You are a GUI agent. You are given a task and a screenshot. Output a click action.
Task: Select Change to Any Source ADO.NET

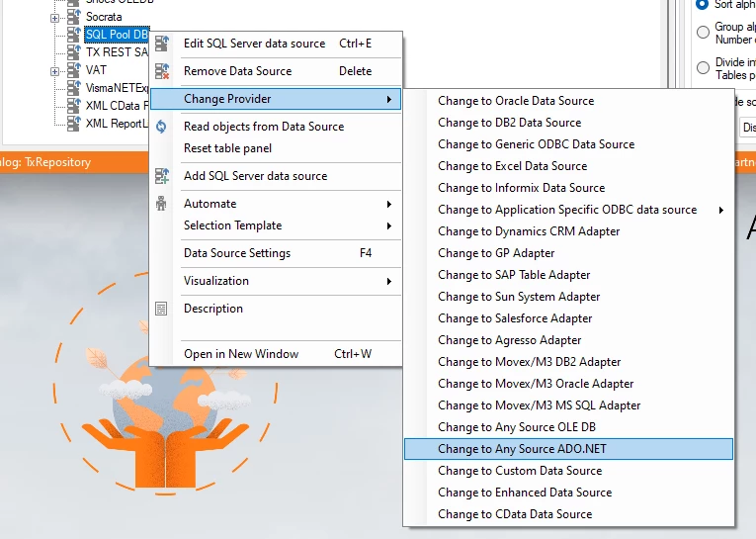click(568, 449)
